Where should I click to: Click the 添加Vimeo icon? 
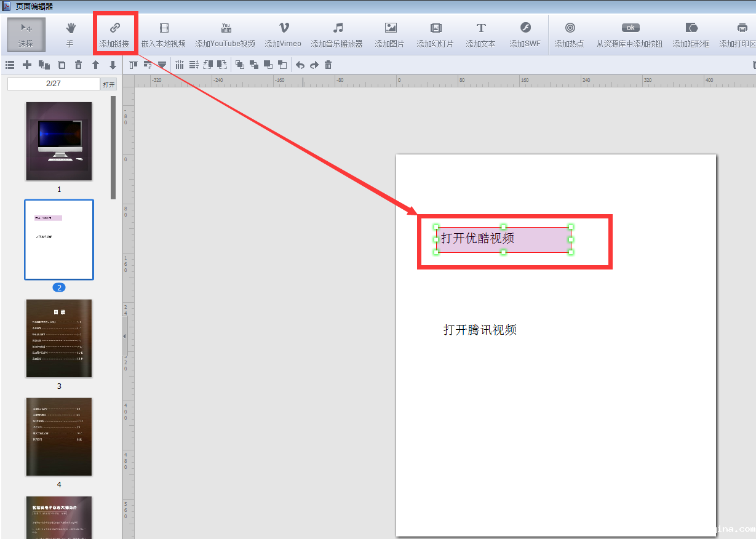[283, 34]
